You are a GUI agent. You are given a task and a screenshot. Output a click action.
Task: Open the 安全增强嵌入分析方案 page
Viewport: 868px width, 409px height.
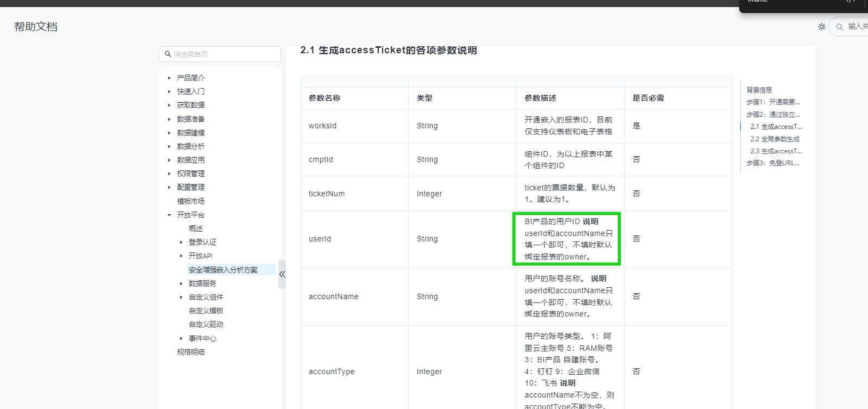(x=223, y=270)
